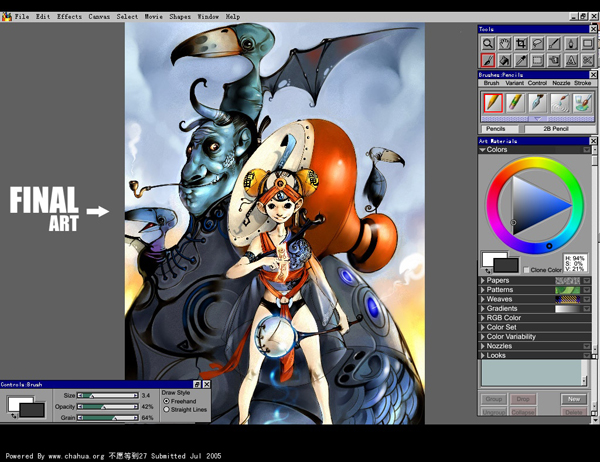Select the Text tool with letter A
This screenshot has height=462, width=600.
(571, 60)
